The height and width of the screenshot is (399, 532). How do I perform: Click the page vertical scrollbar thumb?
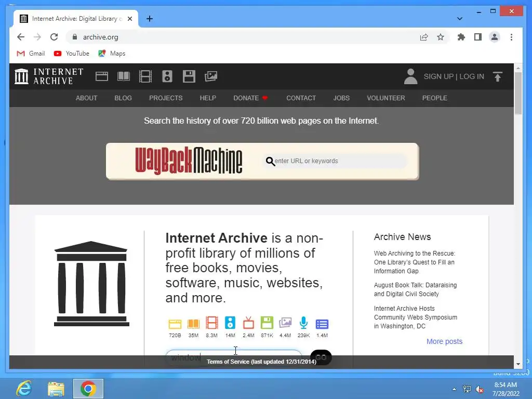click(518, 94)
